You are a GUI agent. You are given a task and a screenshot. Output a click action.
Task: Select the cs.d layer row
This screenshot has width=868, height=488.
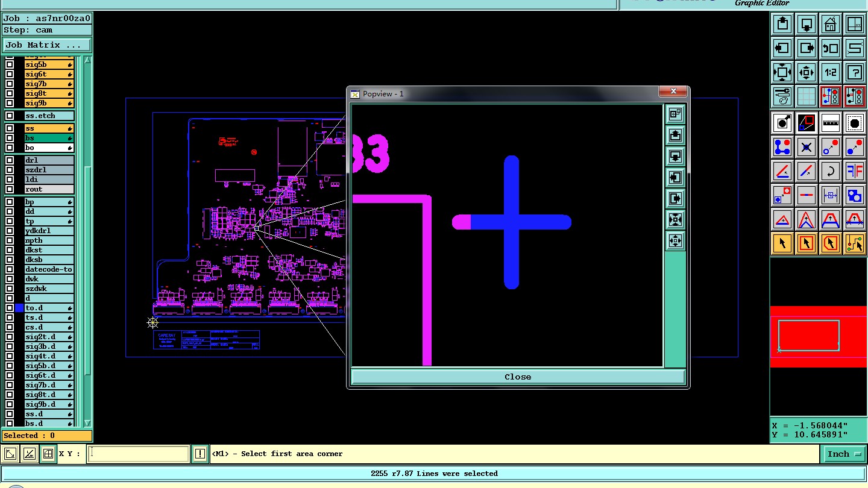(x=49, y=327)
